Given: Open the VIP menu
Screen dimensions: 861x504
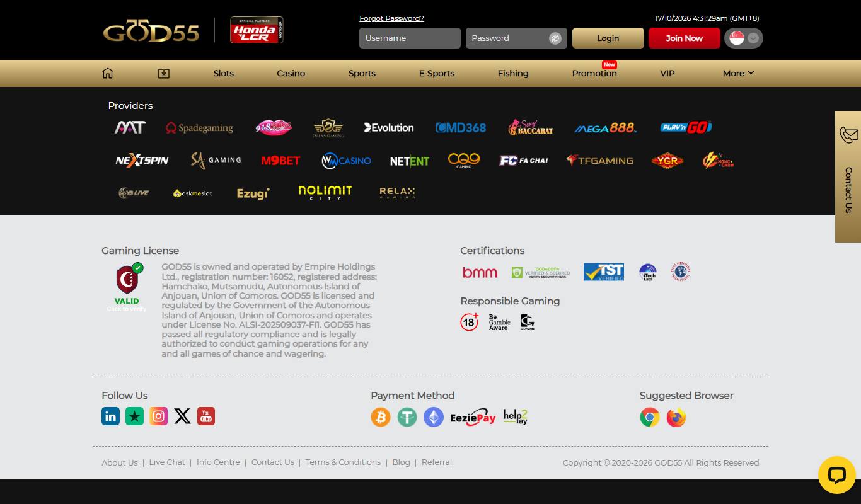Looking at the screenshot, I should 667,73.
